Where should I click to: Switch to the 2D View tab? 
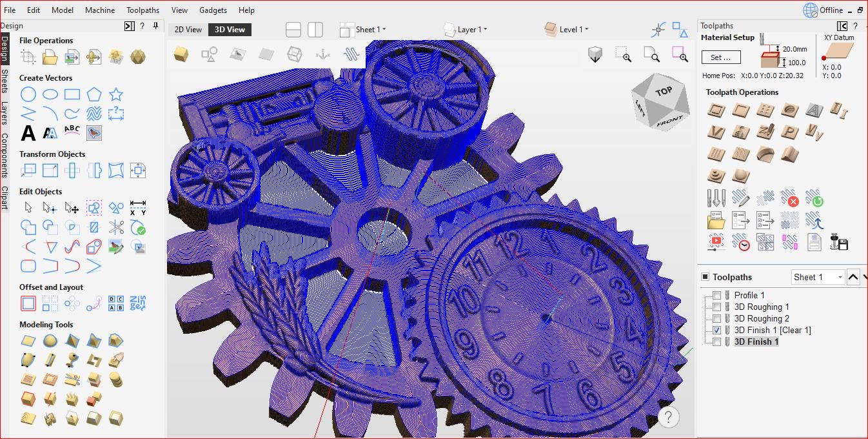tap(188, 30)
